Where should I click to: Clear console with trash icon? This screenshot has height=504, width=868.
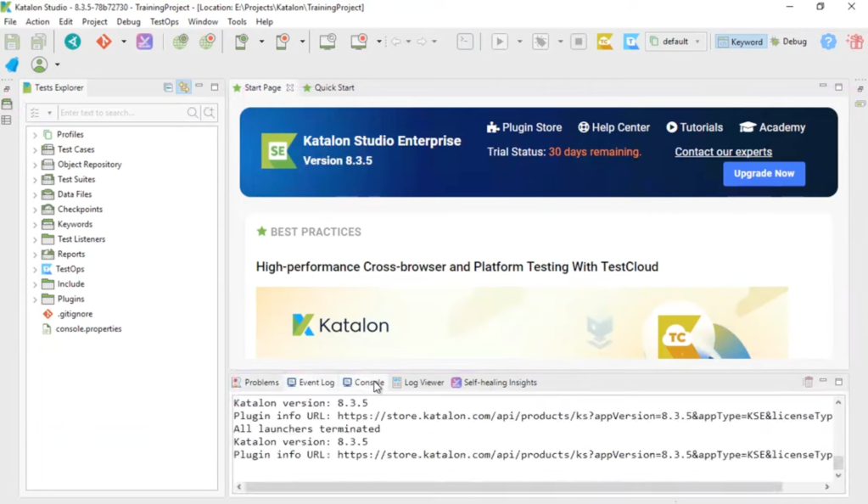click(808, 382)
